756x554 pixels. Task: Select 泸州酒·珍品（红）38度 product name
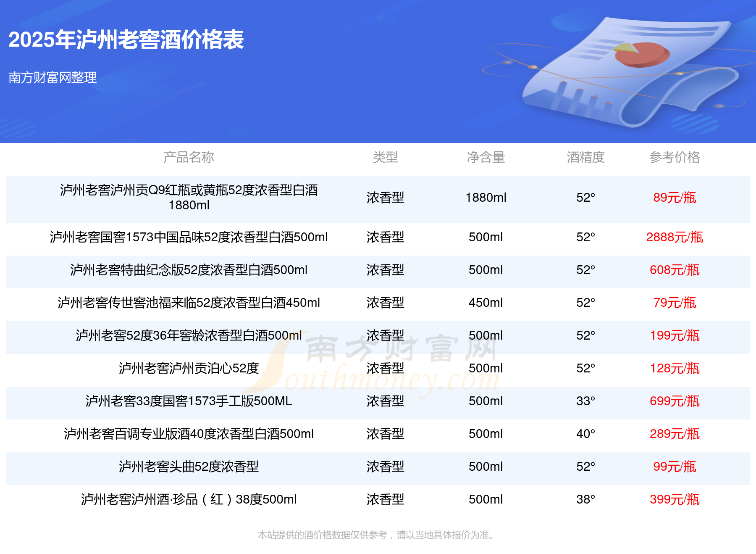[189, 499]
